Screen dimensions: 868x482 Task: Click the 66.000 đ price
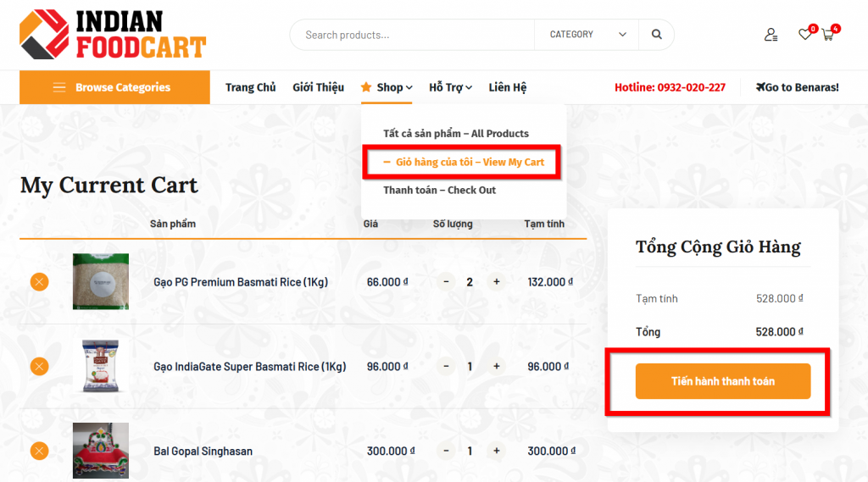387,282
